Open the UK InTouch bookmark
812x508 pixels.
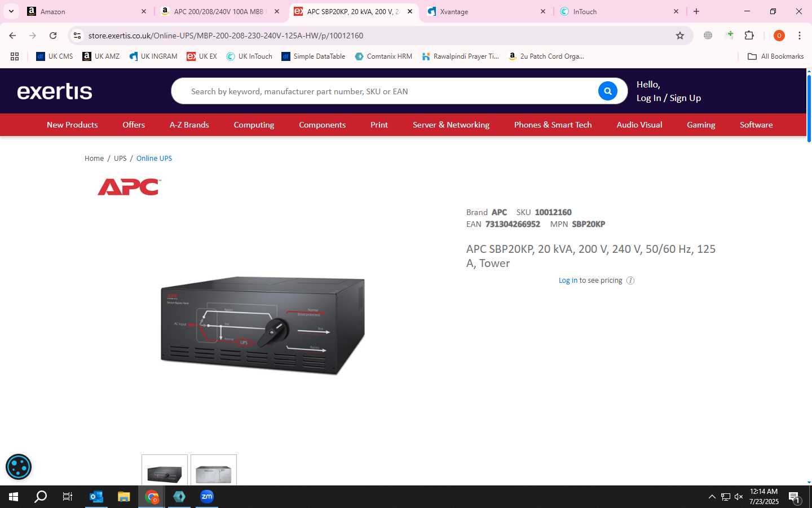coord(249,56)
